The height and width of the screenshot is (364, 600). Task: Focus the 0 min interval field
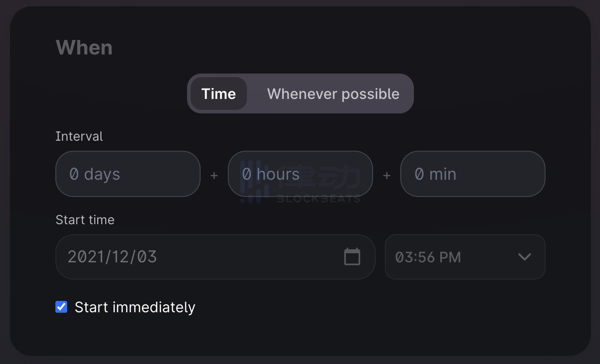click(472, 174)
